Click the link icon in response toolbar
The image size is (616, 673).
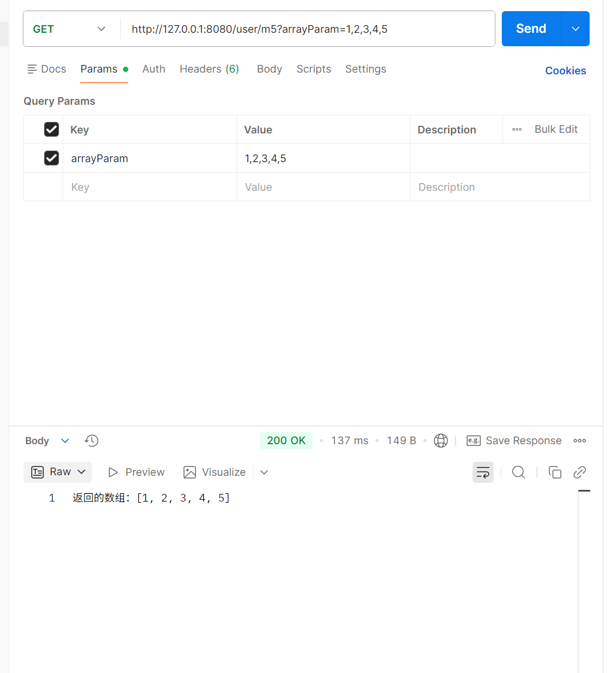(x=580, y=472)
